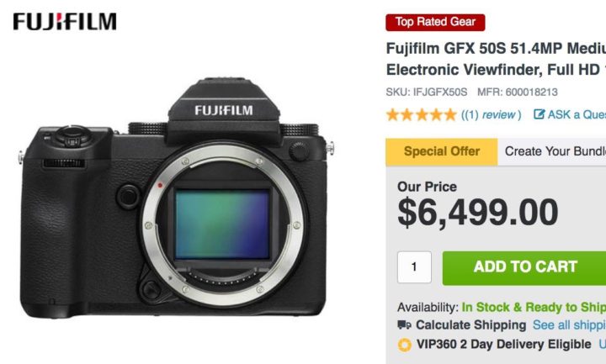Screen dimensions: 606x364
Task: Open the See all shipping link
Action: point(569,325)
